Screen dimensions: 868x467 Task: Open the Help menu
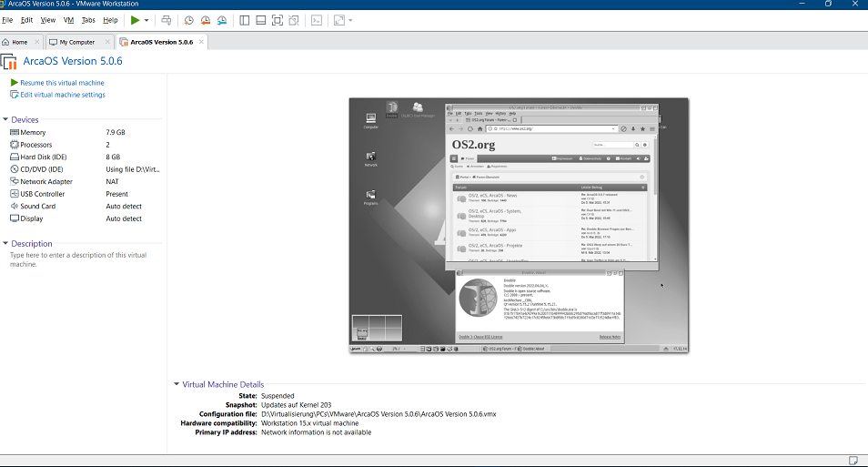(110, 20)
